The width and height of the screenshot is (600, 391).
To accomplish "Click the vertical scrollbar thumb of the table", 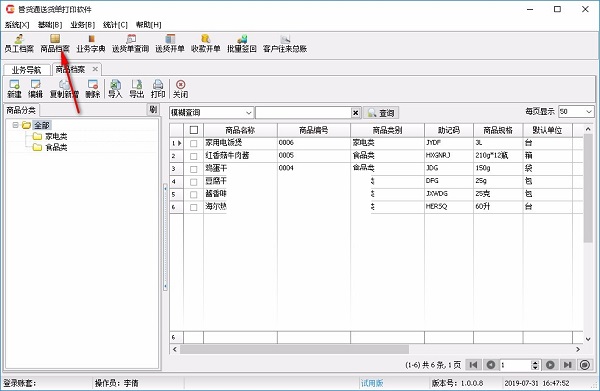I will [x=588, y=188].
